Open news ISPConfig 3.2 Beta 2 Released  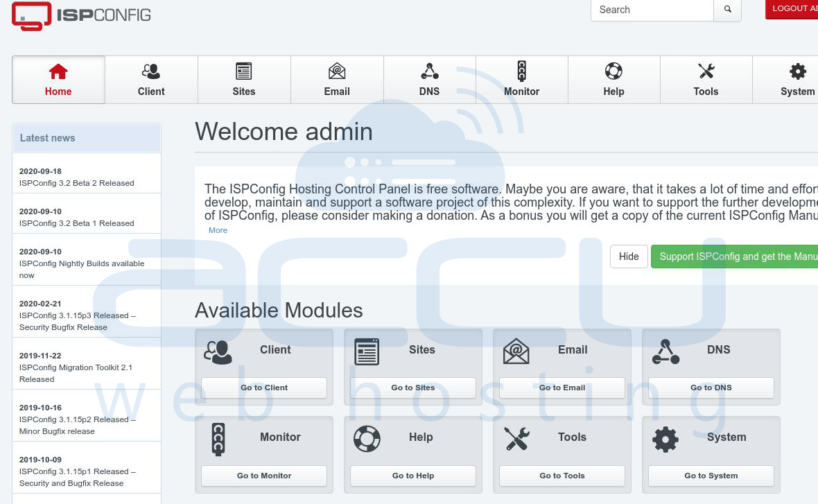tap(77, 183)
